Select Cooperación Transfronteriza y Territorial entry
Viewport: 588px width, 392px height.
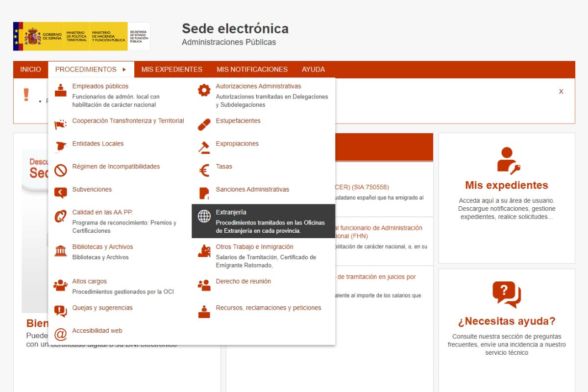point(128,121)
